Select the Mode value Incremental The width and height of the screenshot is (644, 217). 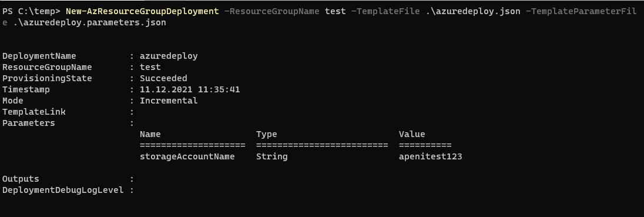[x=169, y=101]
